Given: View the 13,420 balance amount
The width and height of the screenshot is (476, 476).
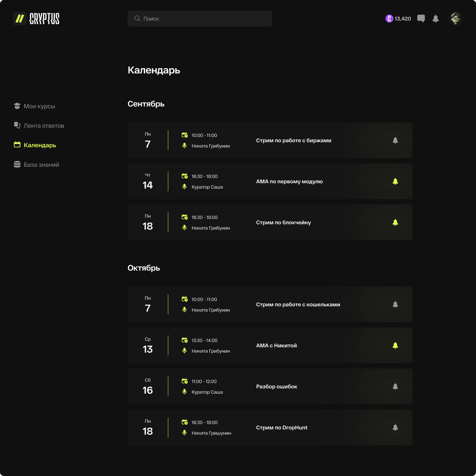Looking at the screenshot, I should pos(403,19).
